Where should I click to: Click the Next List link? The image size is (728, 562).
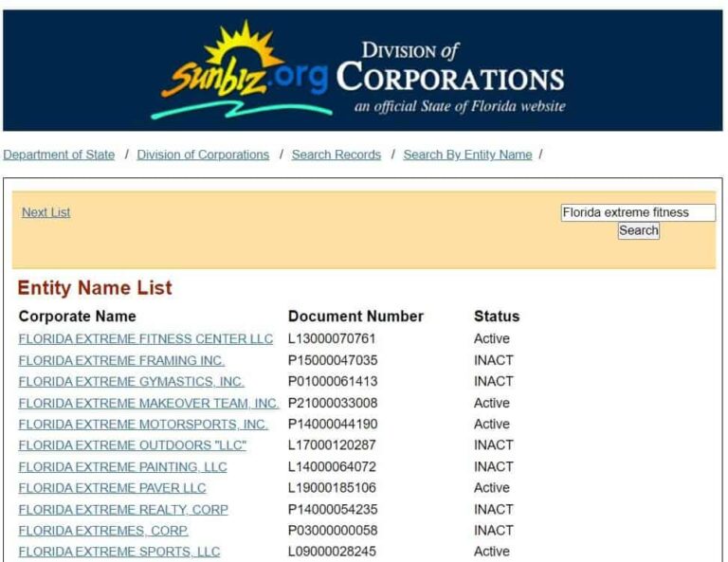point(45,212)
